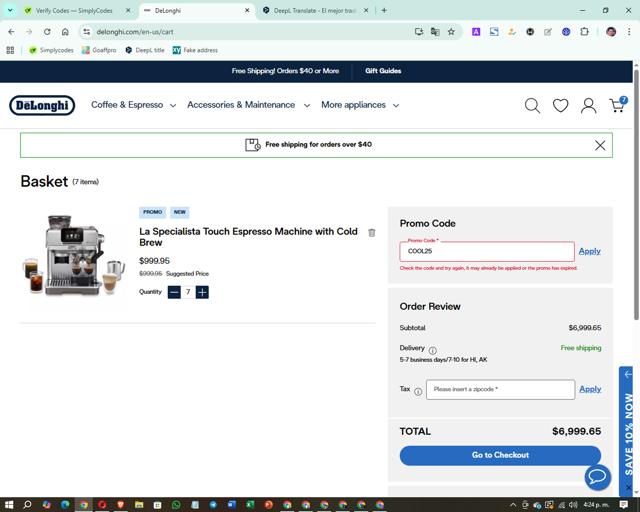Image resolution: width=640 pixels, height=512 pixels.
Task: Go back in browser history
Action: coord(11,31)
